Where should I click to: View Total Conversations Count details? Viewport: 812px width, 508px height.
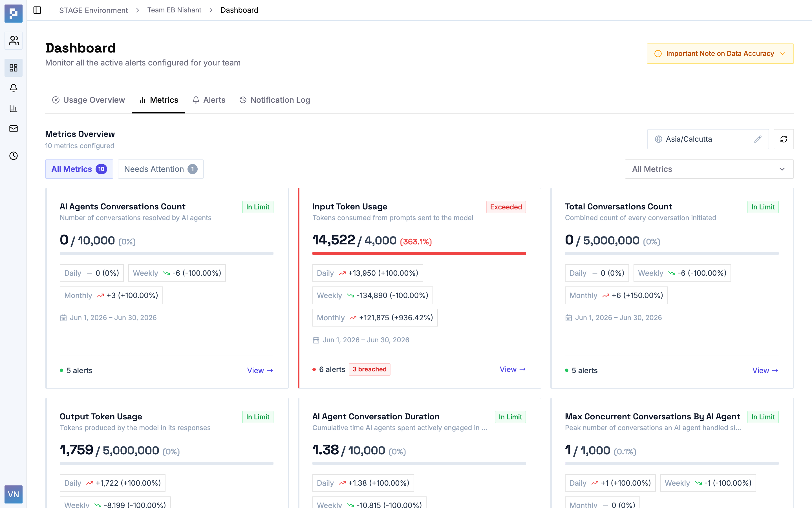(x=765, y=370)
